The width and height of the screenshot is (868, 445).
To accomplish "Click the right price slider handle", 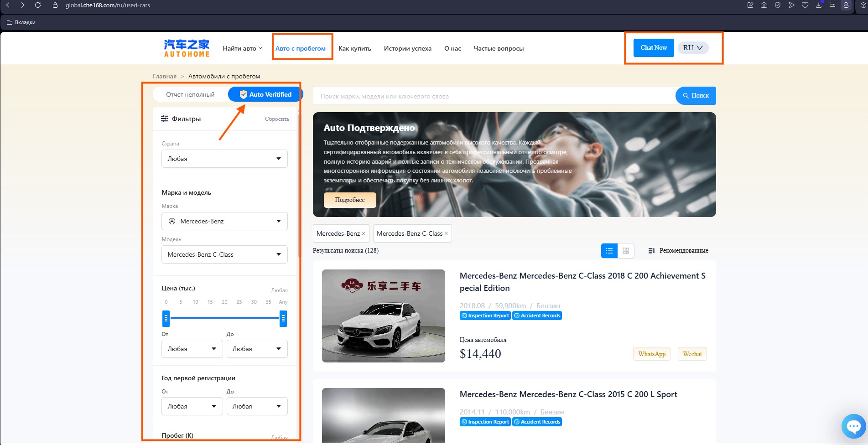I will pos(283,319).
